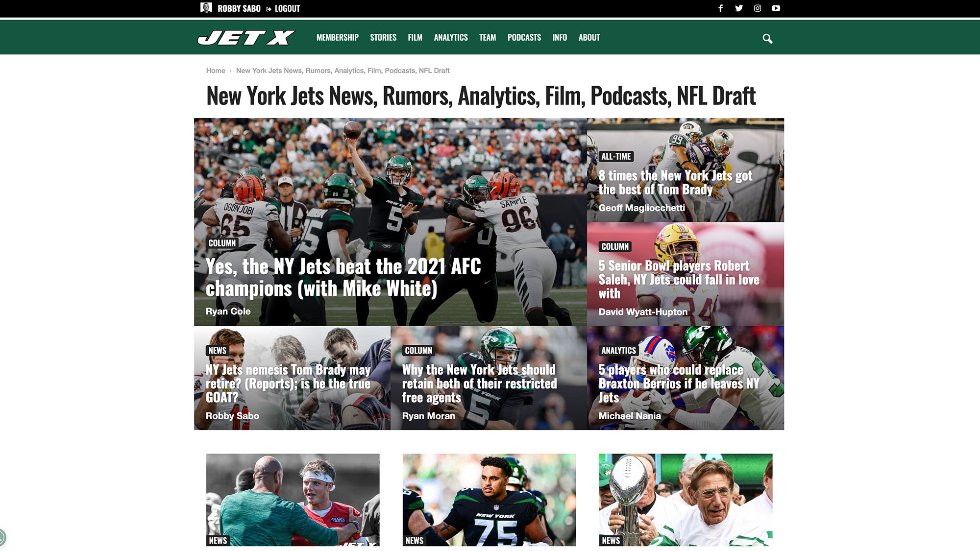Open the Braxton Berrios replacements article
The height and width of the screenshot is (551, 980).
point(679,383)
